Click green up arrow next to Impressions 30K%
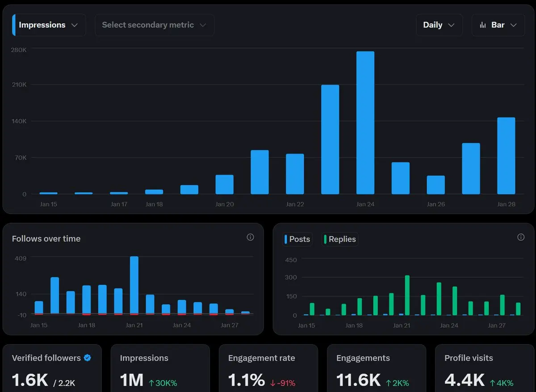 click(151, 383)
